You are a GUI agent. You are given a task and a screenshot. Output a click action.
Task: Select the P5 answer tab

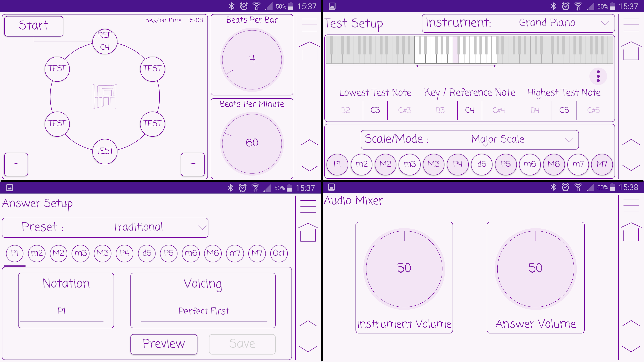coord(169,253)
